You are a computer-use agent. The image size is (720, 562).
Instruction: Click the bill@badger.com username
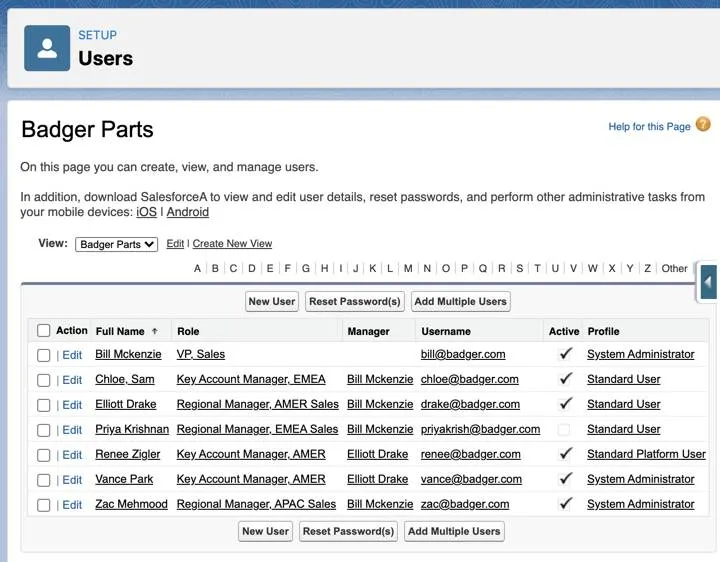463,354
